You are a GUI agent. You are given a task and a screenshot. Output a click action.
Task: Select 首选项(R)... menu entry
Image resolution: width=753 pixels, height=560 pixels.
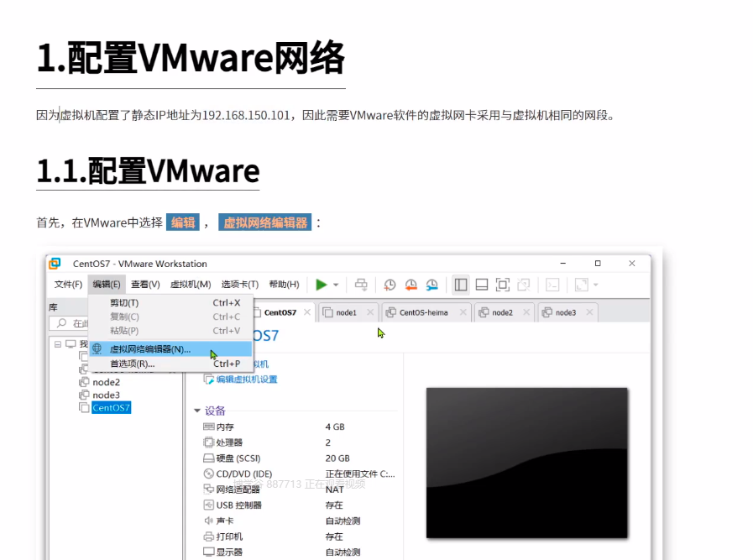[171, 364]
